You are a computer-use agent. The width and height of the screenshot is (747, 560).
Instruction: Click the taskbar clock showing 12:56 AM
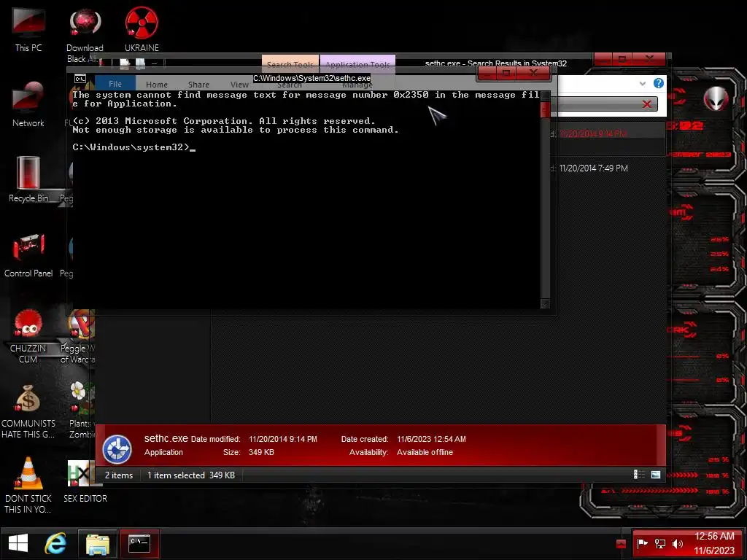pyautogui.click(x=713, y=543)
